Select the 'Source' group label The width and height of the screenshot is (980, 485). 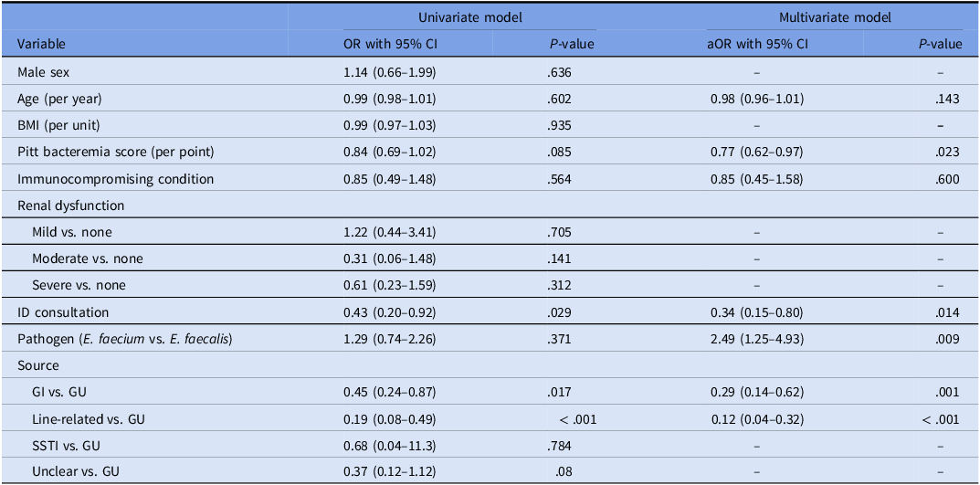[37, 365]
